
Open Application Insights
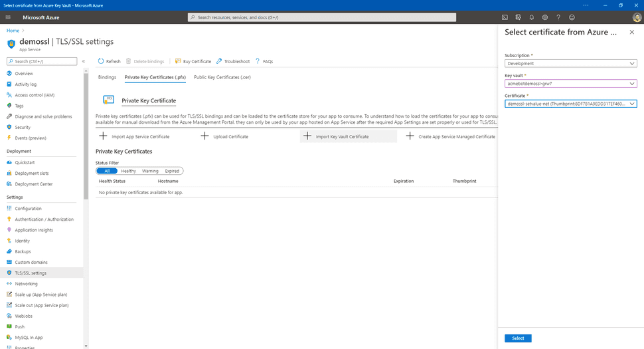[x=34, y=230]
